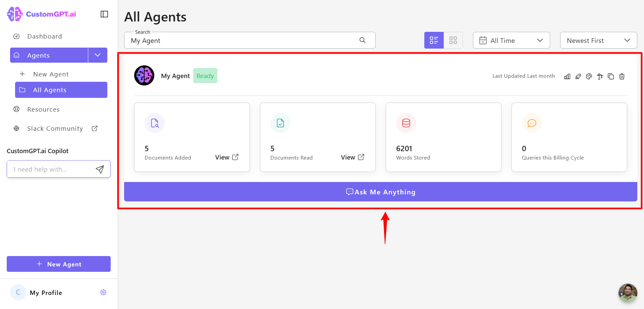Click the purple New Agent button

(59, 264)
